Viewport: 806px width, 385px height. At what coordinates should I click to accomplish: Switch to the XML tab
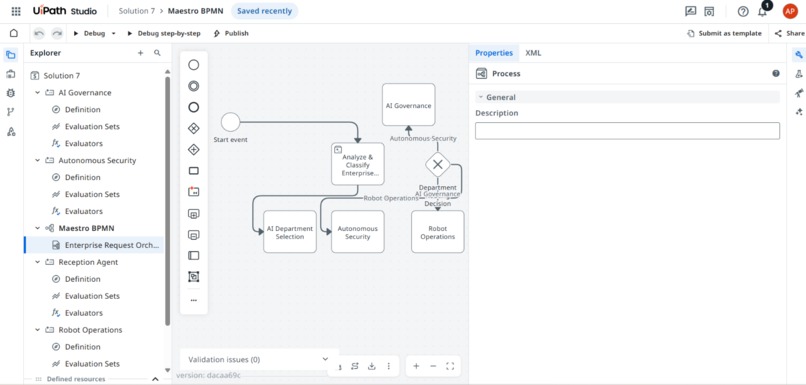(x=533, y=53)
